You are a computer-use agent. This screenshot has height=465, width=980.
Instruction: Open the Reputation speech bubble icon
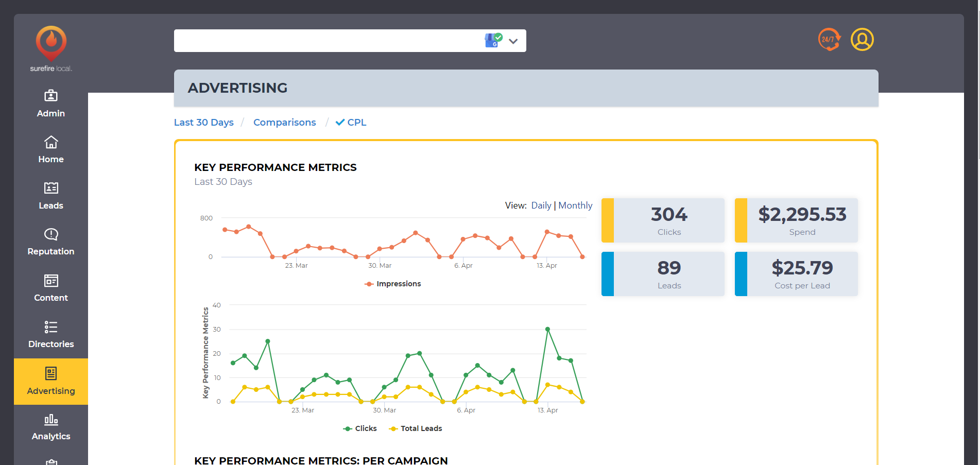51,234
